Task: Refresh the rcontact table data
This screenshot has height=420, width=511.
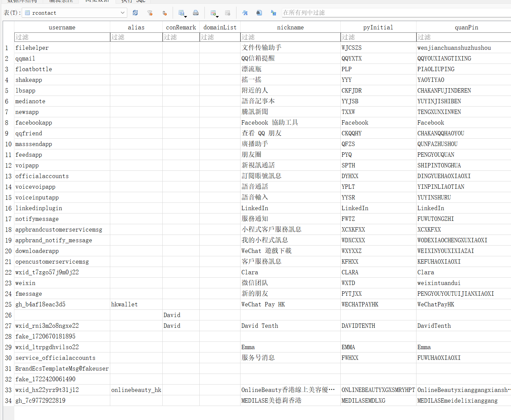Action: [x=135, y=13]
